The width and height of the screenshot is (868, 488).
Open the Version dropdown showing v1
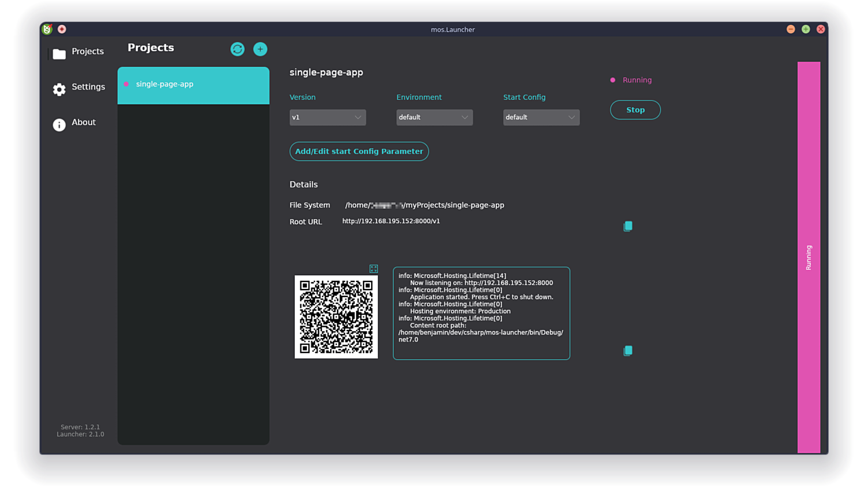pos(327,117)
